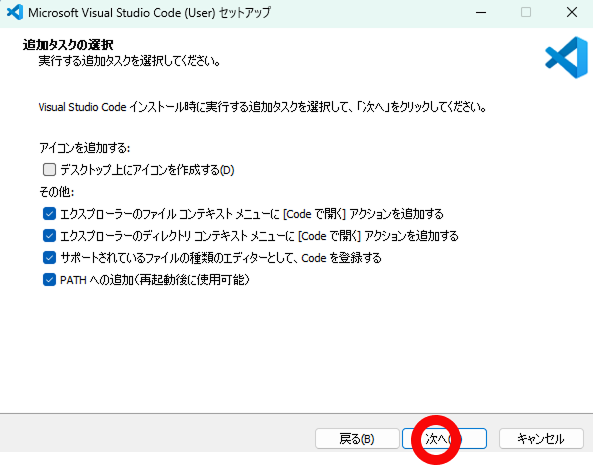The width and height of the screenshot is (593, 465).
Task: Click the 追加タスクの選択 heading
Action: pyautogui.click(x=68, y=45)
